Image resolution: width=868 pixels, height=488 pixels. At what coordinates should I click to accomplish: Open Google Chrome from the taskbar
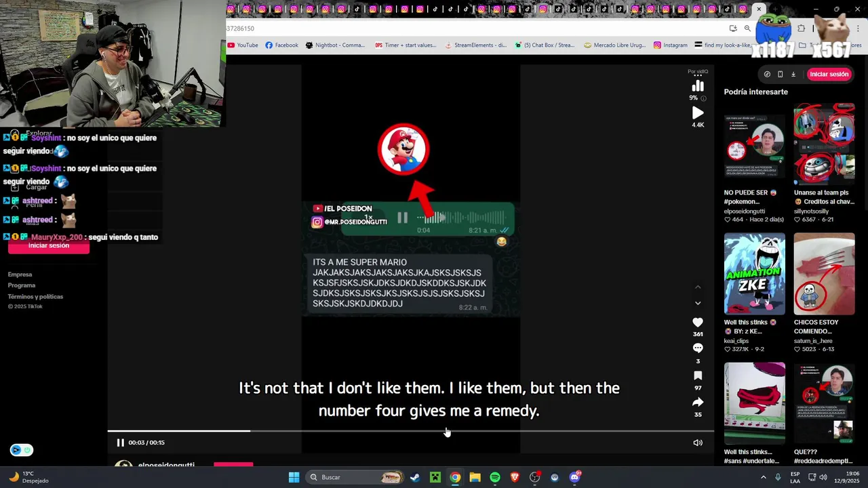click(455, 477)
